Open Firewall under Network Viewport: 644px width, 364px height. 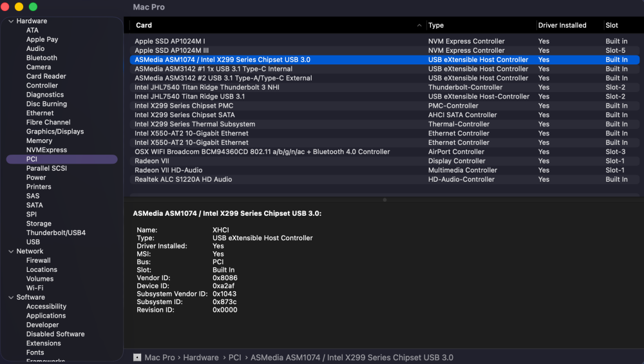point(39,260)
